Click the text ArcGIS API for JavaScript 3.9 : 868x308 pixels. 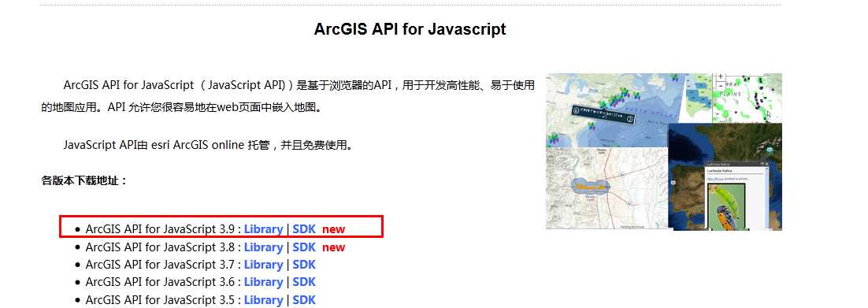pos(163,229)
